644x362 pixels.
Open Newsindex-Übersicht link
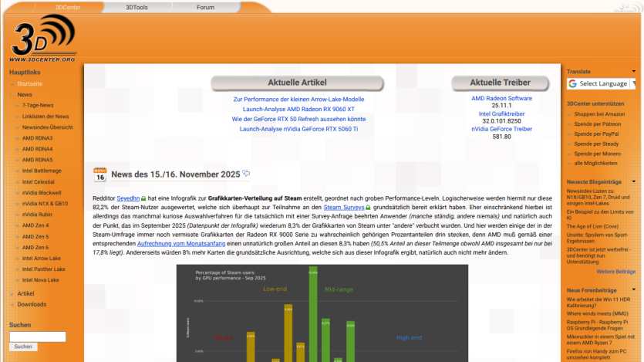click(48, 127)
